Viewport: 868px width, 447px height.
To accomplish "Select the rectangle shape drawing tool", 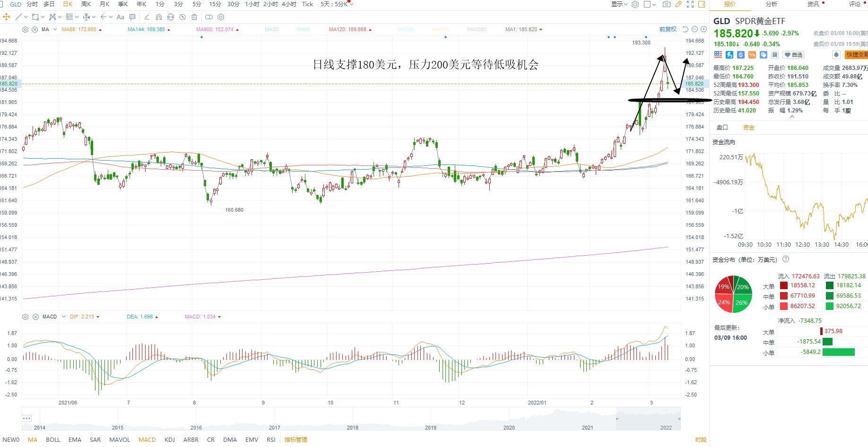I will point(35,17).
